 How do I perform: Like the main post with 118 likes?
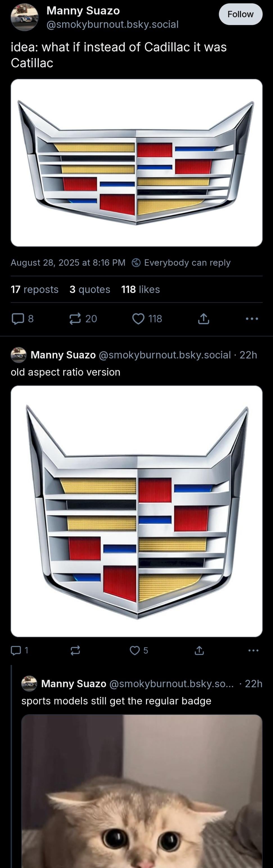click(x=147, y=318)
